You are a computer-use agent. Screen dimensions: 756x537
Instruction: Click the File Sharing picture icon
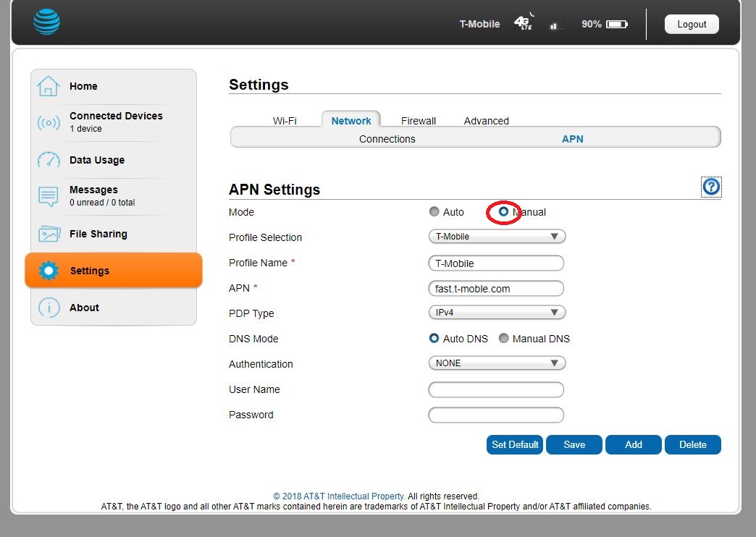pos(49,234)
